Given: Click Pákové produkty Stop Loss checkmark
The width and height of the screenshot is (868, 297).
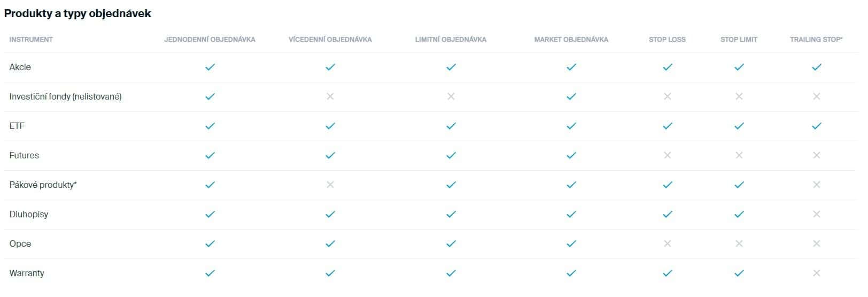Looking at the screenshot, I should (x=667, y=185).
